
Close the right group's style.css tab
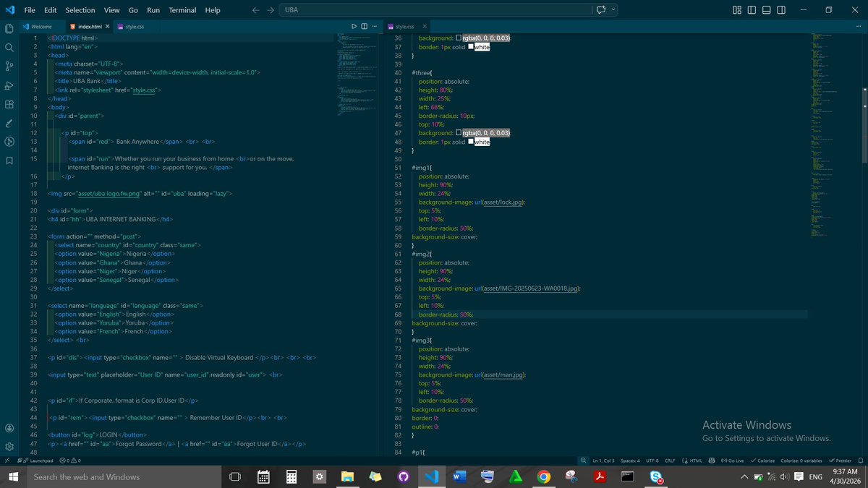click(x=425, y=26)
